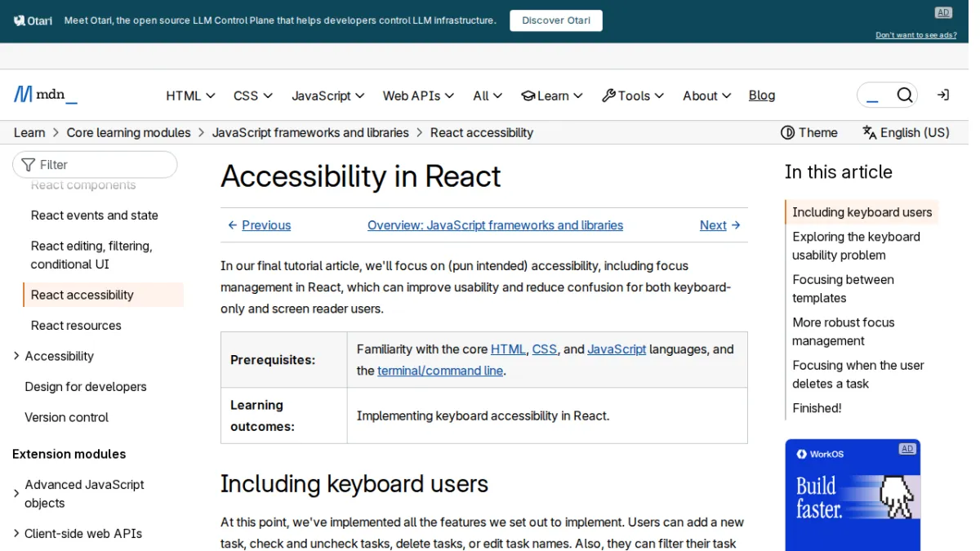Go to the Next article
Viewport: 980px width, 551px height.
coord(720,225)
